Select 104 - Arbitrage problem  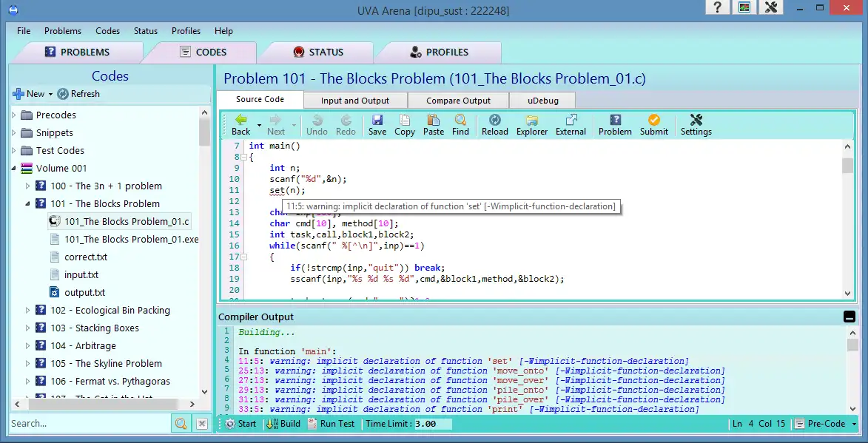(83, 345)
